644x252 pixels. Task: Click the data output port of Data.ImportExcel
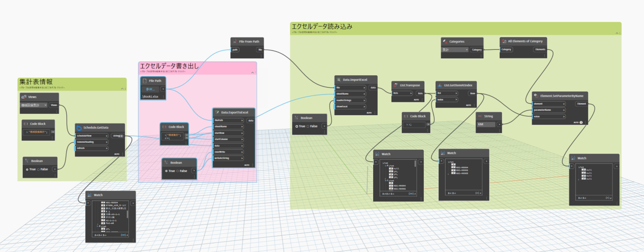373,87
